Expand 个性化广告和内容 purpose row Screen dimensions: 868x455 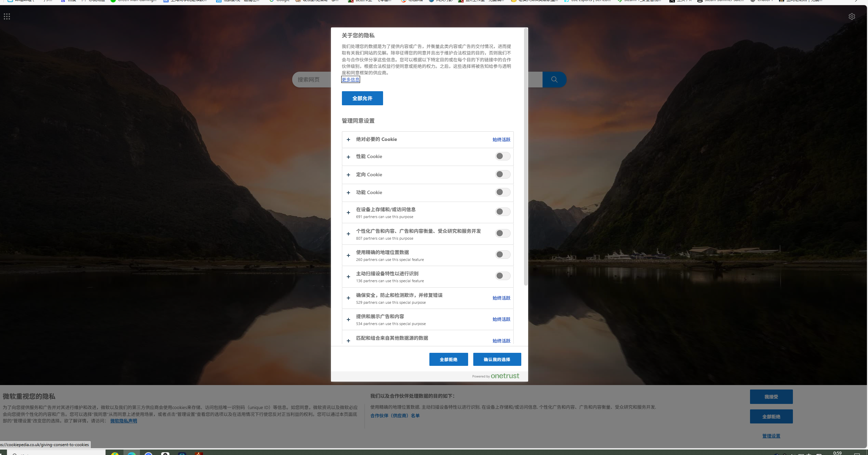[x=348, y=234]
